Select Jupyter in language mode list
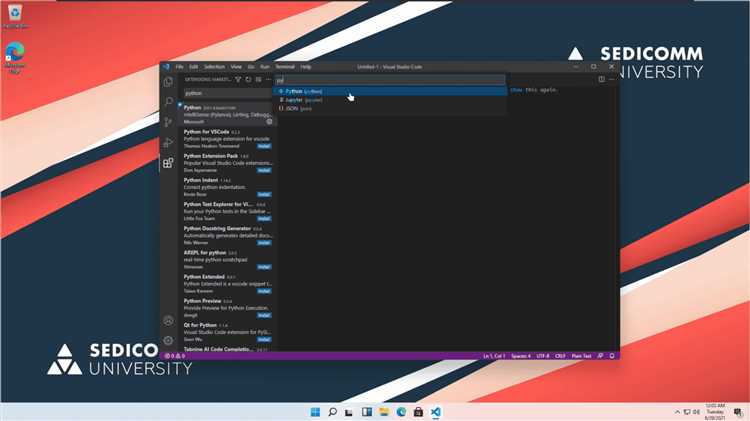 pos(390,100)
